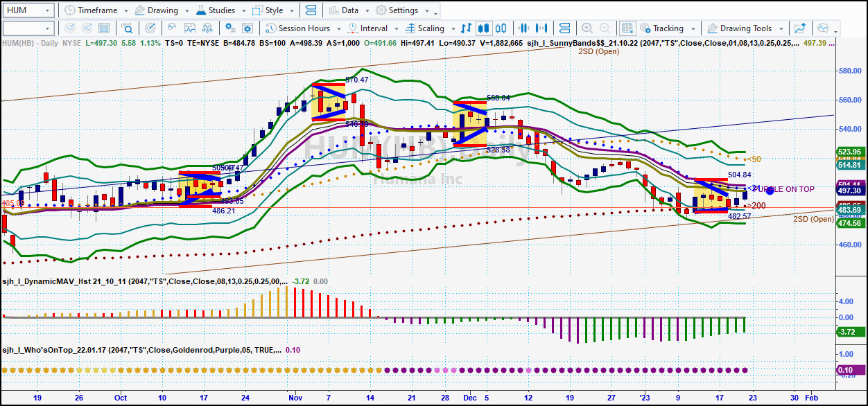Click the blue PURPLE ON TOP marker dot
Screen dimensions: 868x406
[770, 190]
